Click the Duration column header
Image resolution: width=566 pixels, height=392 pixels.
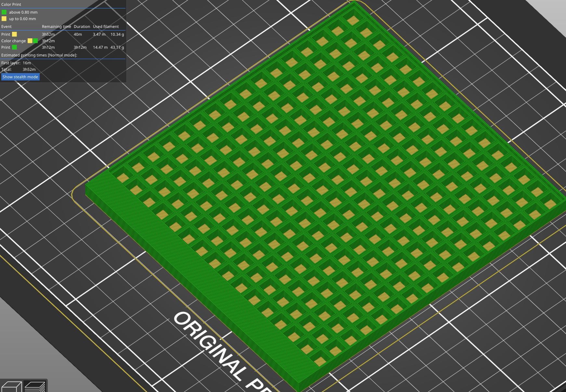(82, 27)
